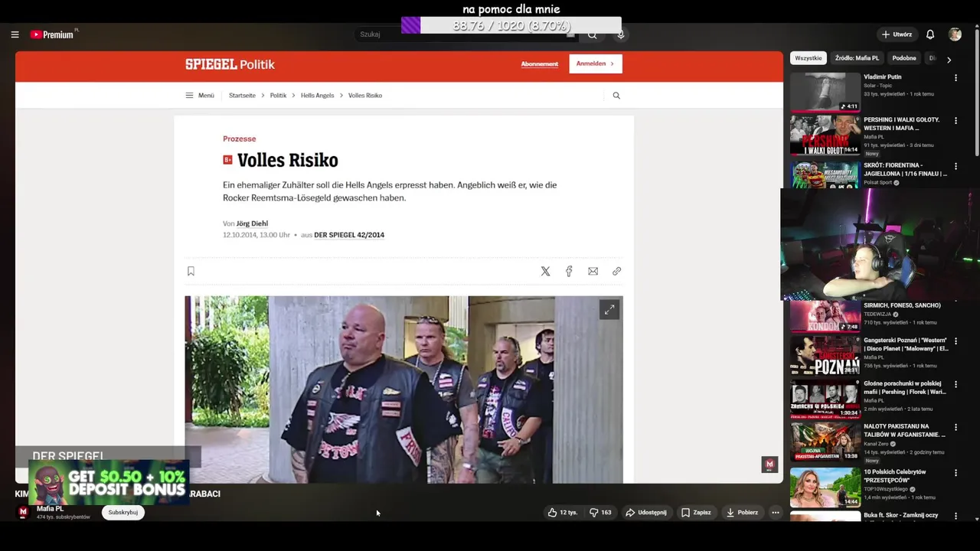Share article on X
This screenshot has width=980, height=551.
[x=545, y=271]
